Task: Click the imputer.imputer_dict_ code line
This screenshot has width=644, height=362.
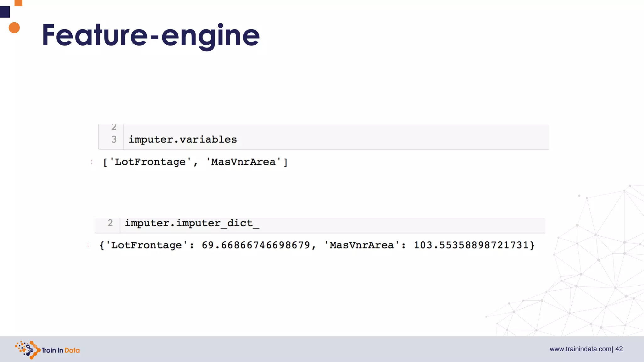Action: (192, 223)
